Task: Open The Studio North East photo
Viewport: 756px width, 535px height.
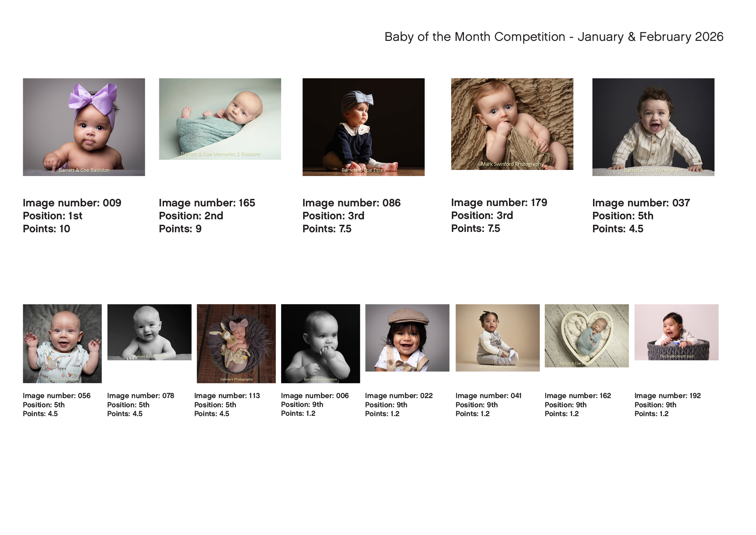Action: click(676, 332)
